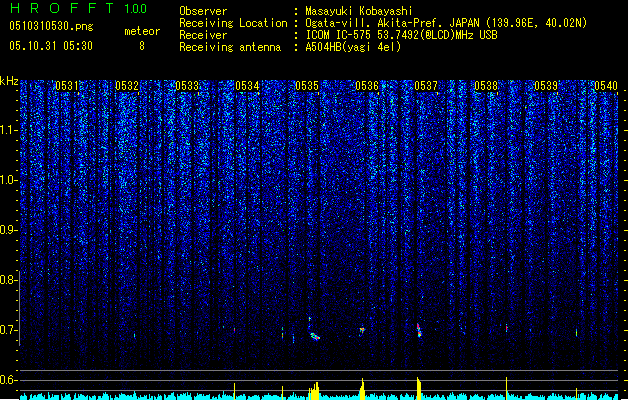Click the date stamp 05.10.31 05:30
This screenshot has height=400, width=629.
click(x=51, y=46)
